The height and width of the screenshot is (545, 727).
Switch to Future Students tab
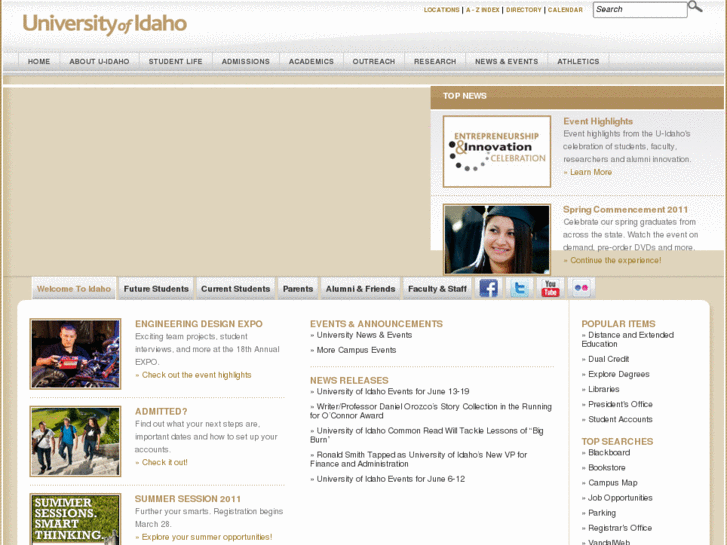tap(156, 289)
